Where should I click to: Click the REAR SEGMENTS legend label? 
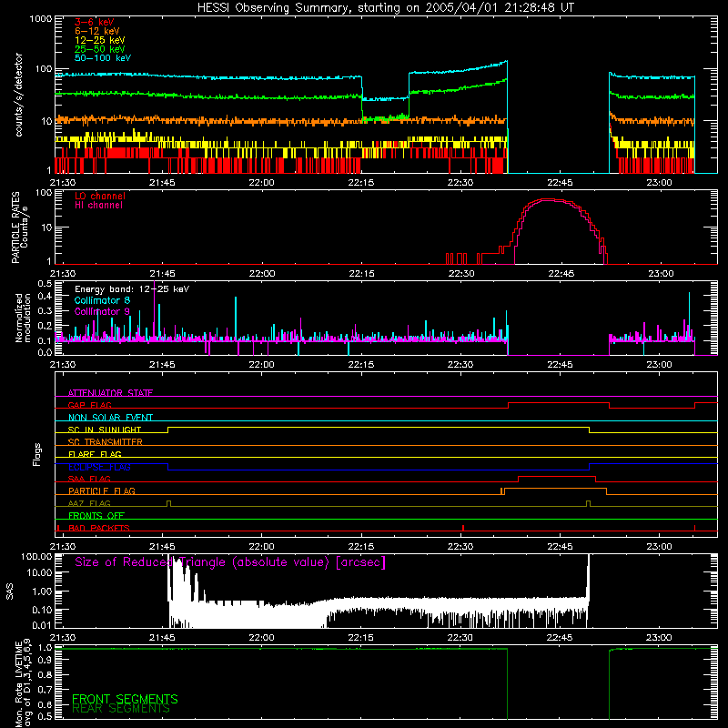tap(121, 709)
